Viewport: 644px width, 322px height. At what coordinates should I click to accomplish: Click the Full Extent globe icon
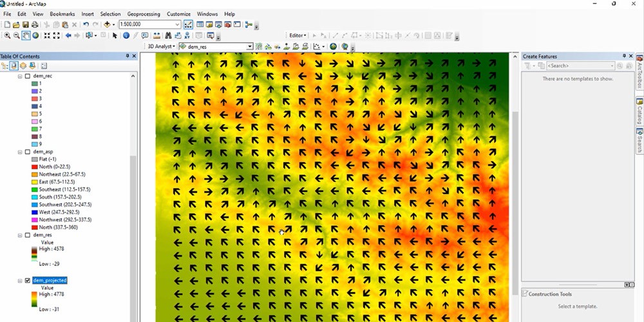(35, 35)
